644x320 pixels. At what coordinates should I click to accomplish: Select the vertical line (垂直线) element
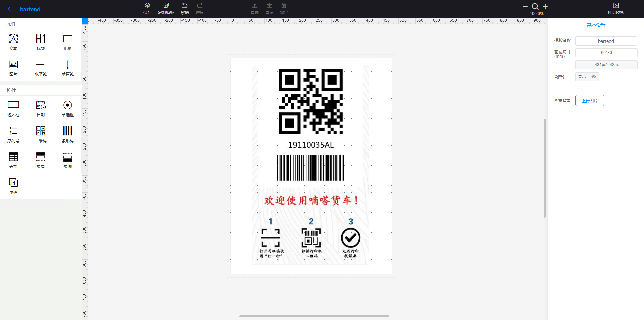[x=68, y=68]
